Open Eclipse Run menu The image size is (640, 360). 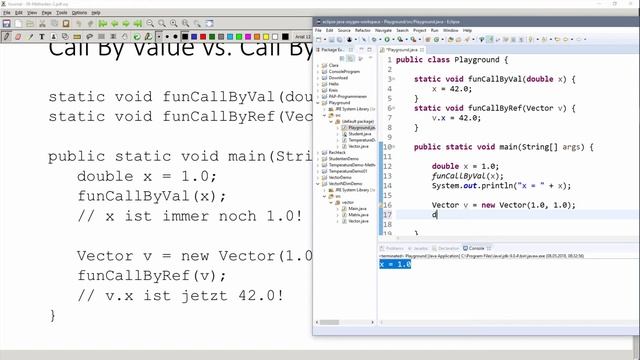[x=434, y=31]
